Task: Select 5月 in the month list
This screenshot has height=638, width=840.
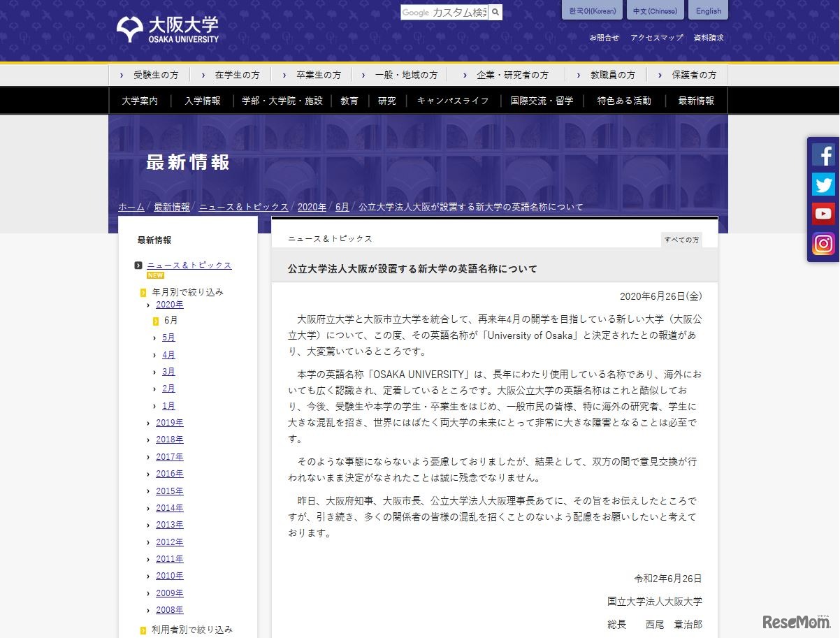Action: coord(168,338)
